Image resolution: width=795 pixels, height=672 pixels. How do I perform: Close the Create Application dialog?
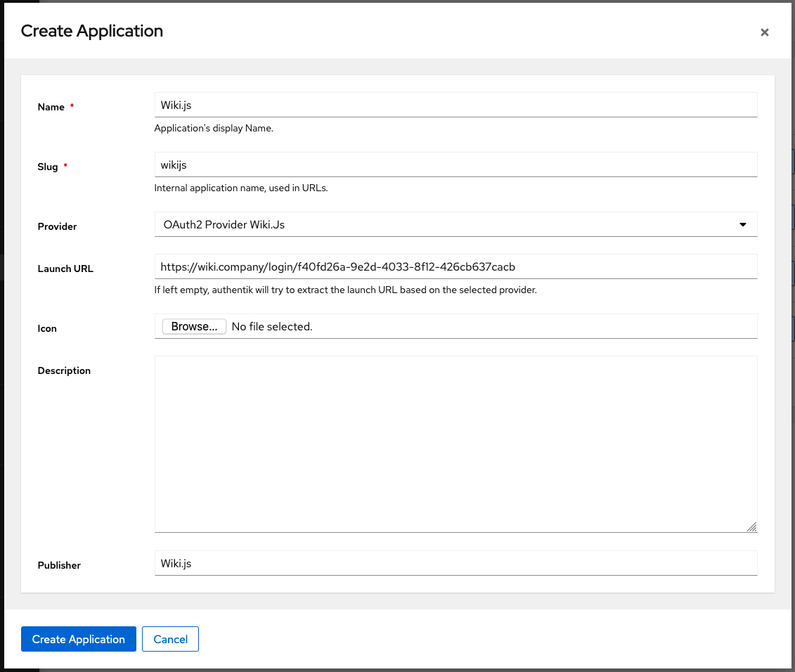(765, 32)
